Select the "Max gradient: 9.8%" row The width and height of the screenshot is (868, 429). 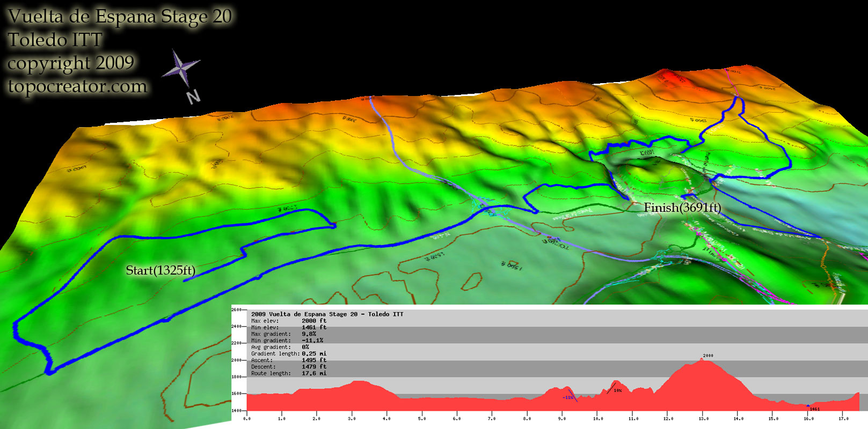point(283,334)
